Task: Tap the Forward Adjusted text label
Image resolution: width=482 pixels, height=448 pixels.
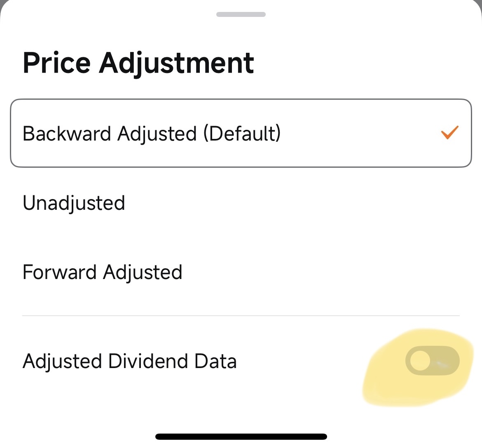Action: pyautogui.click(x=102, y=272)
